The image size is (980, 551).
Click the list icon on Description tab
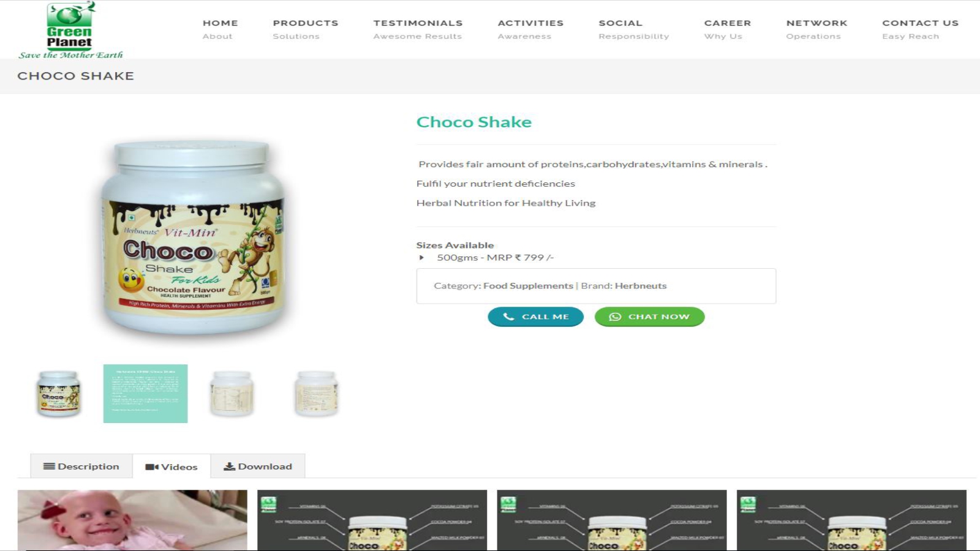pyautogui.click(x=49, y=467)
